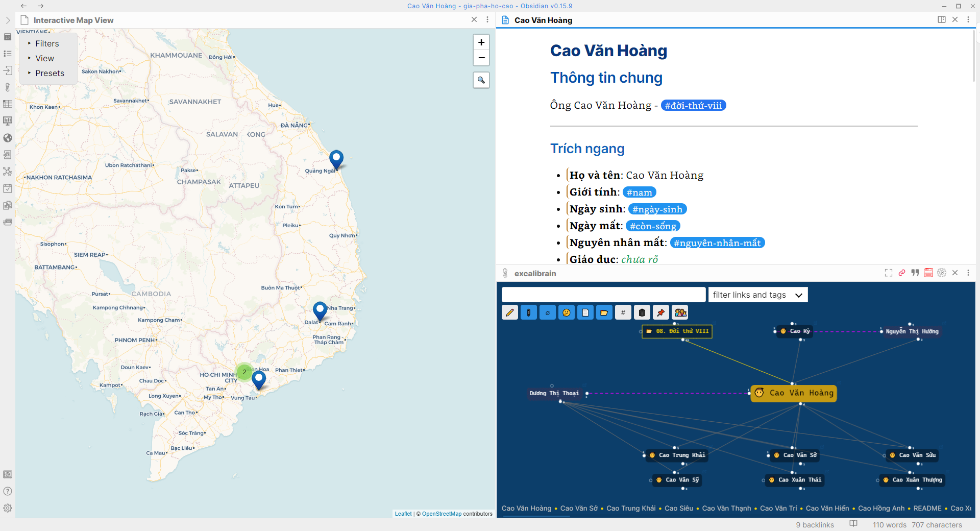This screenshot has width=980, height=531.
Task: Open the 'filter links and tags' dropdown
Action: (x=757, y=295)
